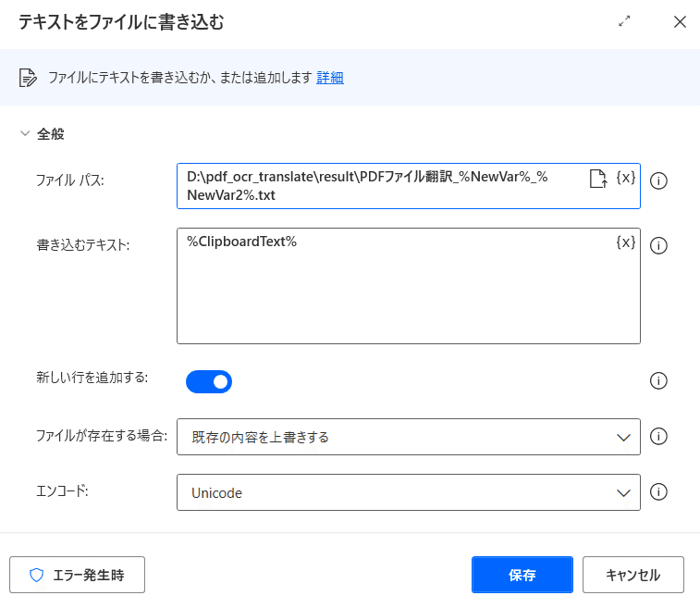The height and width of the screenshot is (608, 700).
Task: Click the 書き込むテキスト text area
Action: click(x=409, y=286)
